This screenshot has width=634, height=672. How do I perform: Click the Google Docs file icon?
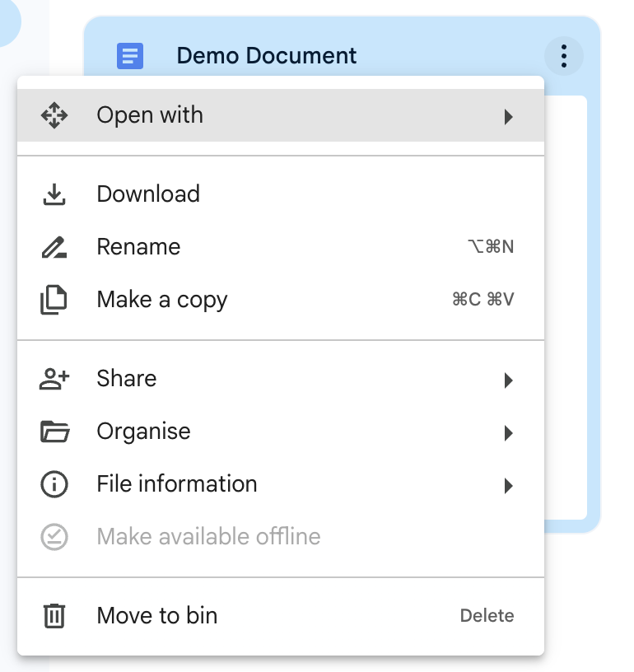130,56
